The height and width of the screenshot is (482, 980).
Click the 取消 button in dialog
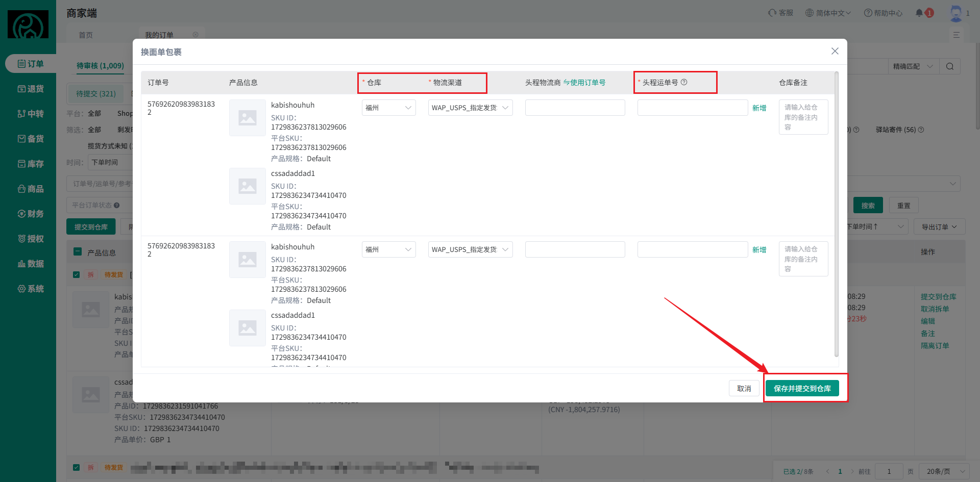pos(744,388)
